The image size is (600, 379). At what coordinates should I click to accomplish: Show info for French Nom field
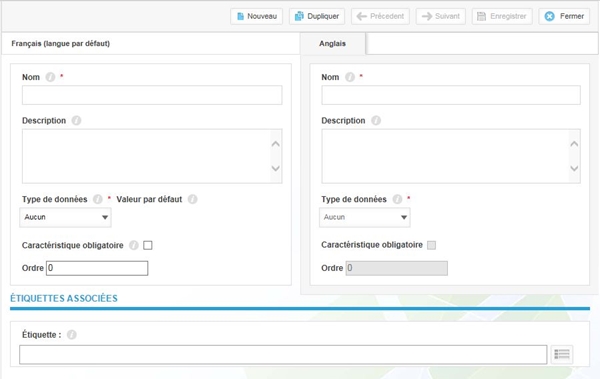(50, 77)
